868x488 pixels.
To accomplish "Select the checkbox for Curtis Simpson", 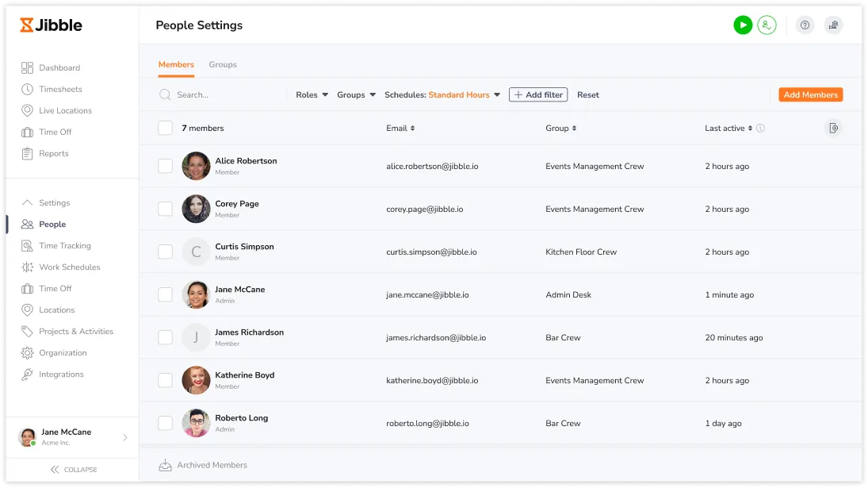I will click(x=165, y=252).
